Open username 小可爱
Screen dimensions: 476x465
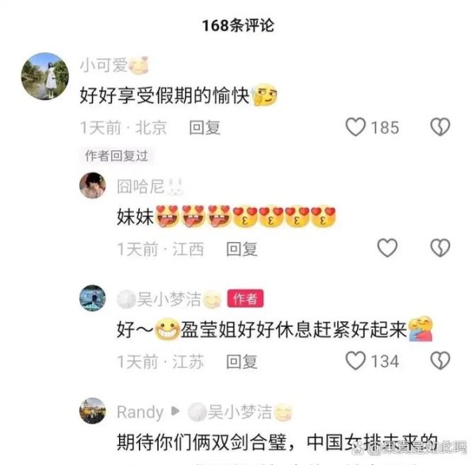click(103, 65)
